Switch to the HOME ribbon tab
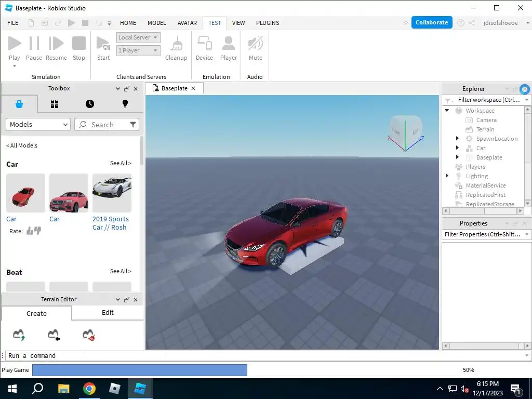Screen dimensions: 532x399 point(128,23)
